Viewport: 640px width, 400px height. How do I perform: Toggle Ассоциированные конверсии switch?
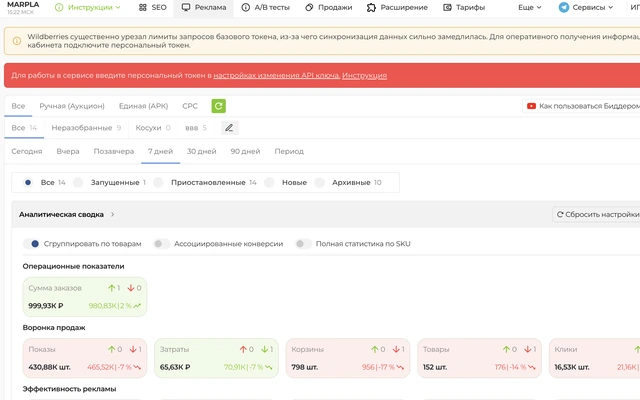[x=161, y=244]
